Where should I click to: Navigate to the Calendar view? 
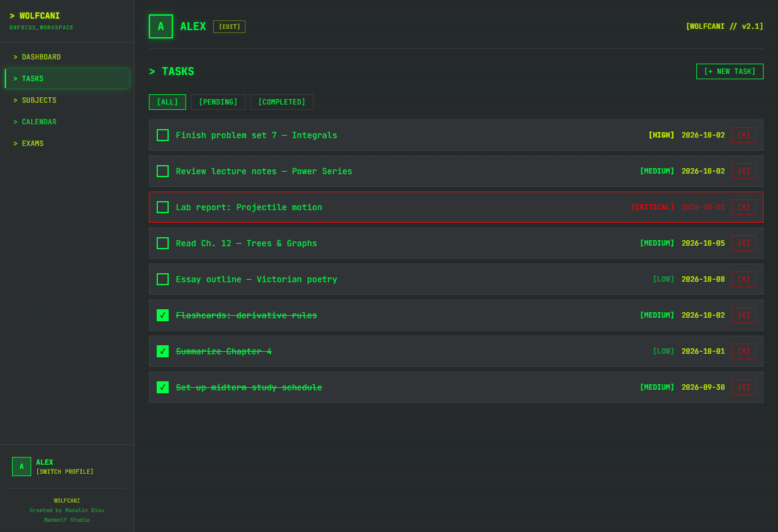67,122
